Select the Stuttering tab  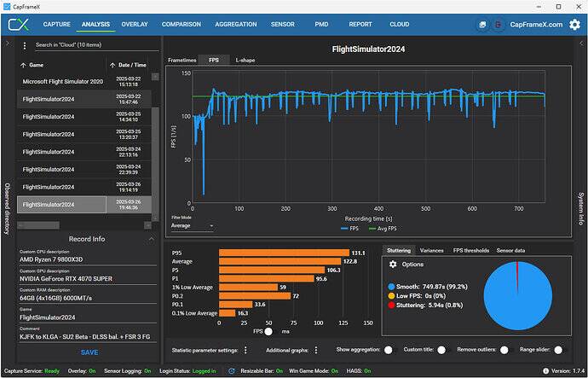[x=399, y=250]
